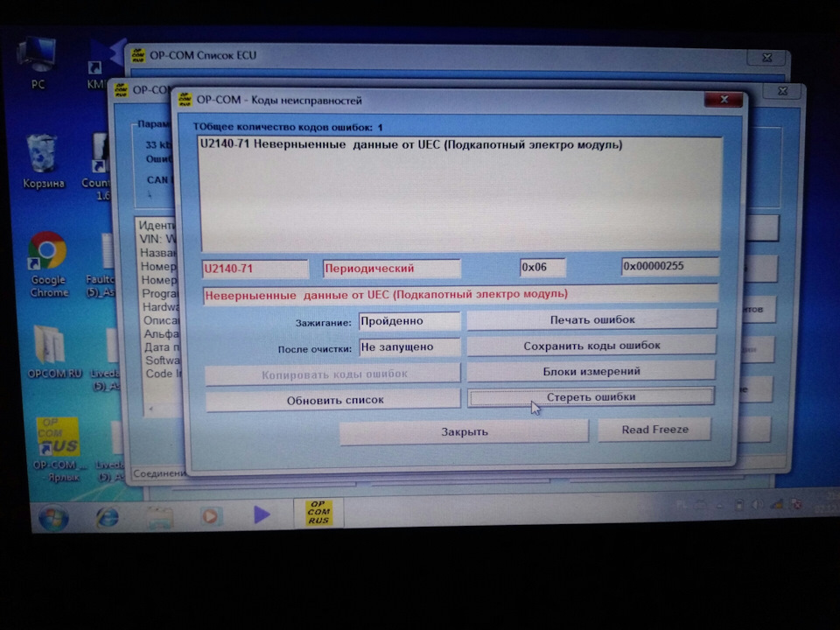Open the Корзина recycle bin icon
Screen dimensions: 840x630
(x=43, y=161)
